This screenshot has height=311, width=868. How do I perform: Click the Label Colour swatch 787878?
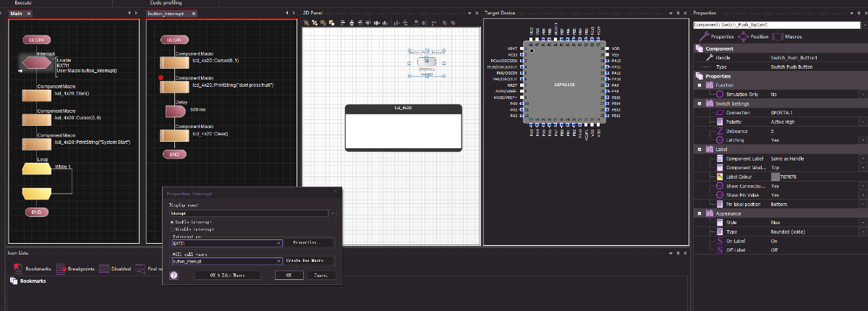point(776,176)
